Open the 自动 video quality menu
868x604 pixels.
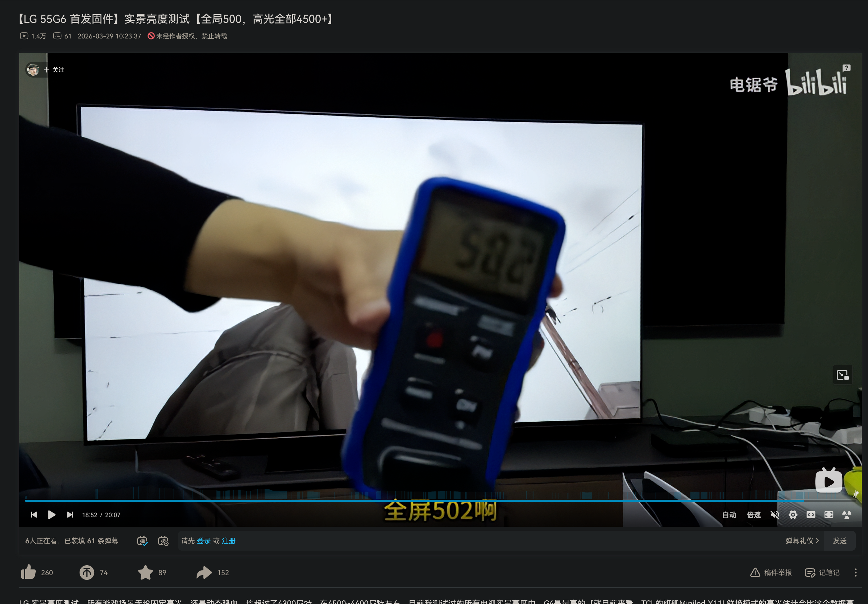[729, 515]
